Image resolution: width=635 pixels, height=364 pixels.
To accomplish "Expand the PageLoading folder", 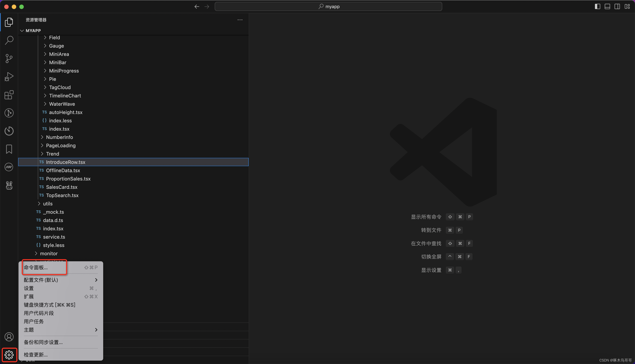I will [133, 146].
